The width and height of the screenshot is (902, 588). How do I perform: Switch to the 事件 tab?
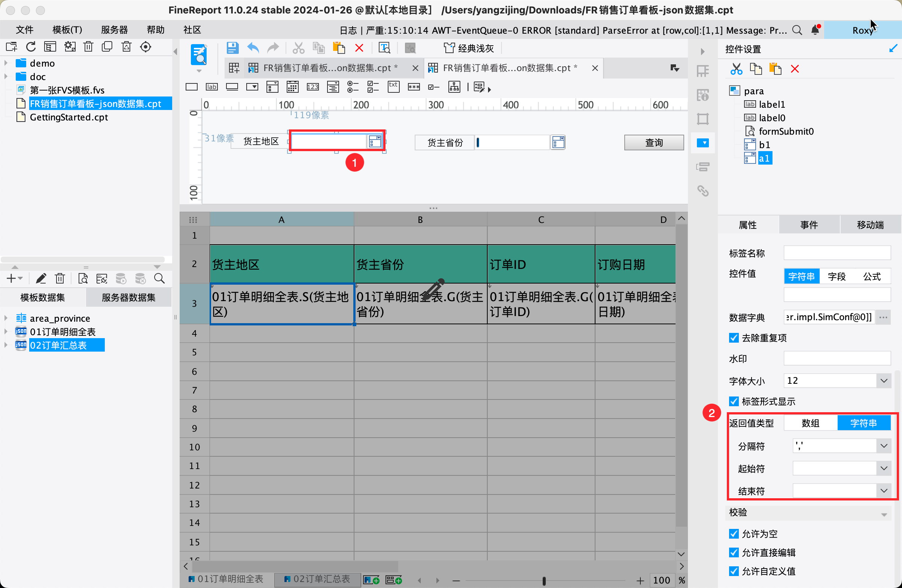point(809,225)
